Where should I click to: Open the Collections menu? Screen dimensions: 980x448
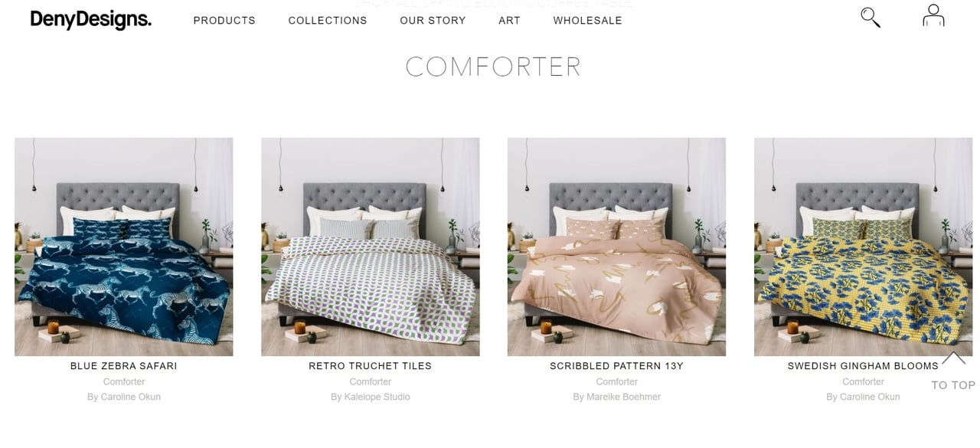[328, 21]
